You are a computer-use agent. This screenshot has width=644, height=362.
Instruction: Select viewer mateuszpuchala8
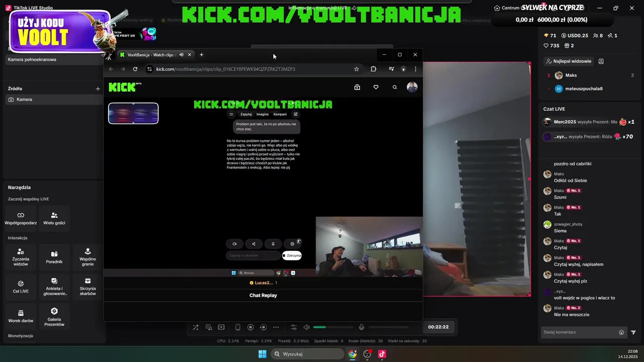click(x=590, y=88)
